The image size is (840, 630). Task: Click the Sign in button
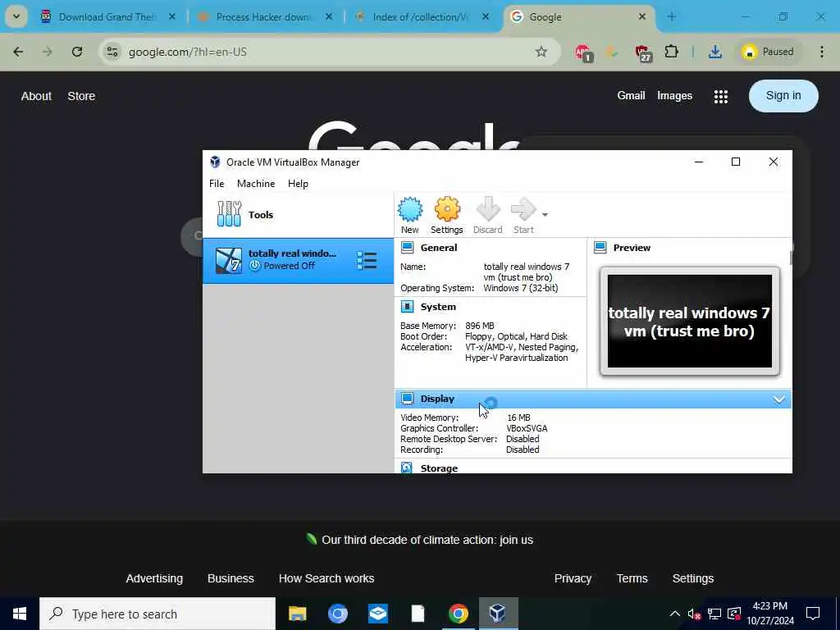(783, 96)
